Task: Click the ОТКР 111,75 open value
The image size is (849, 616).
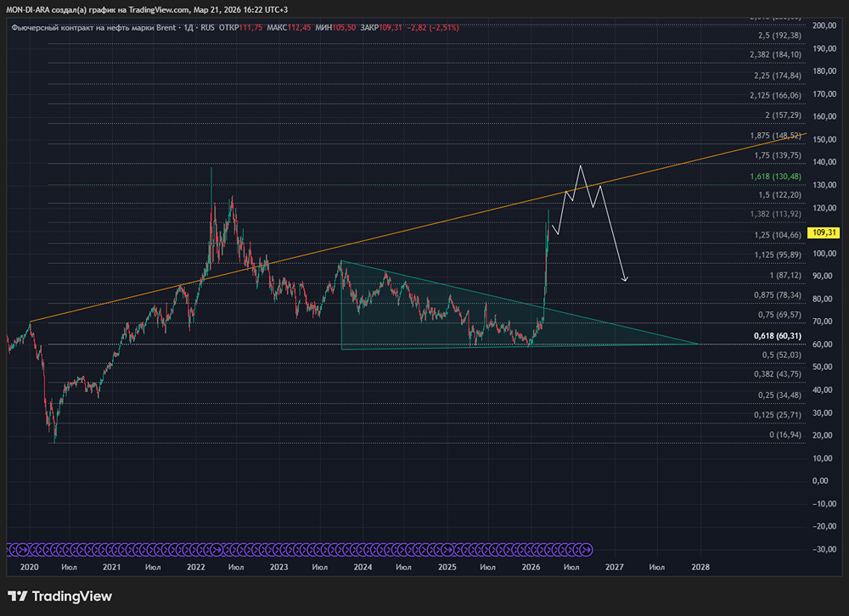Action: pos(240,28)
